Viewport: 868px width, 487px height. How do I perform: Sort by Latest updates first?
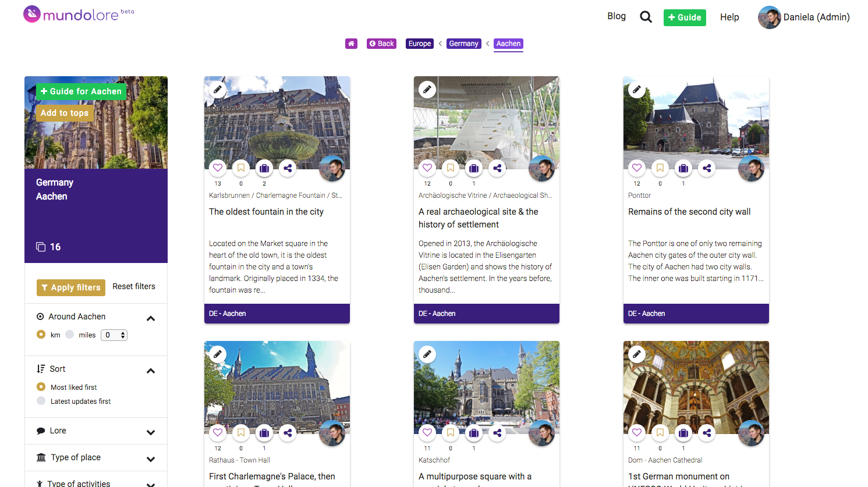[x=41, y=401]
